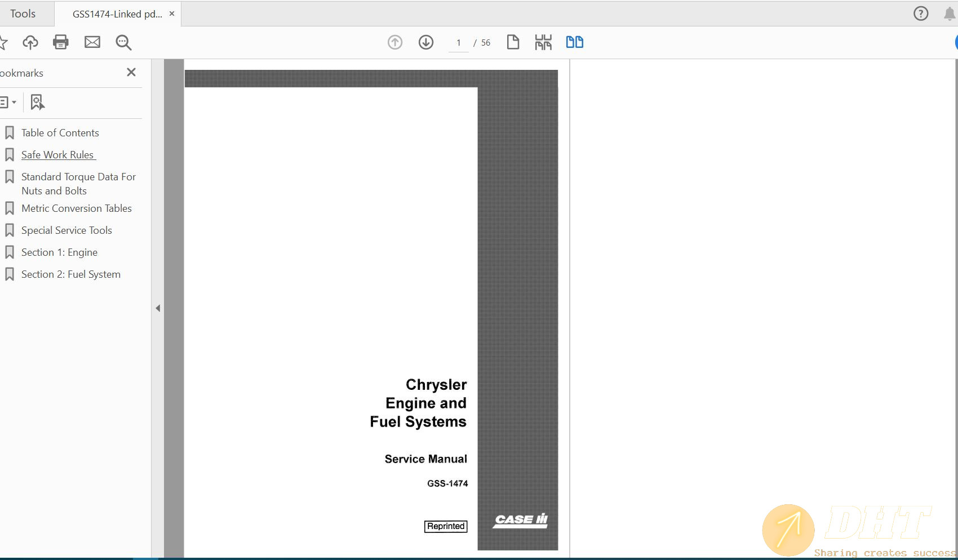958x560 pixels.
Task: Toggle two-page view mode
Action: (574, 42)
